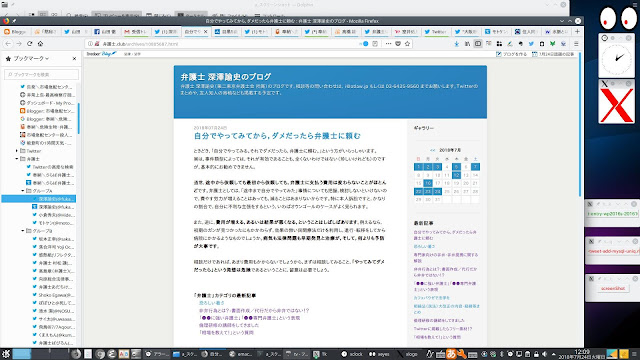The height and width of the screenshot is (360, 640).
Task: Show the library bookshelf icon in toolbar
Action: [x=467, y=44]
